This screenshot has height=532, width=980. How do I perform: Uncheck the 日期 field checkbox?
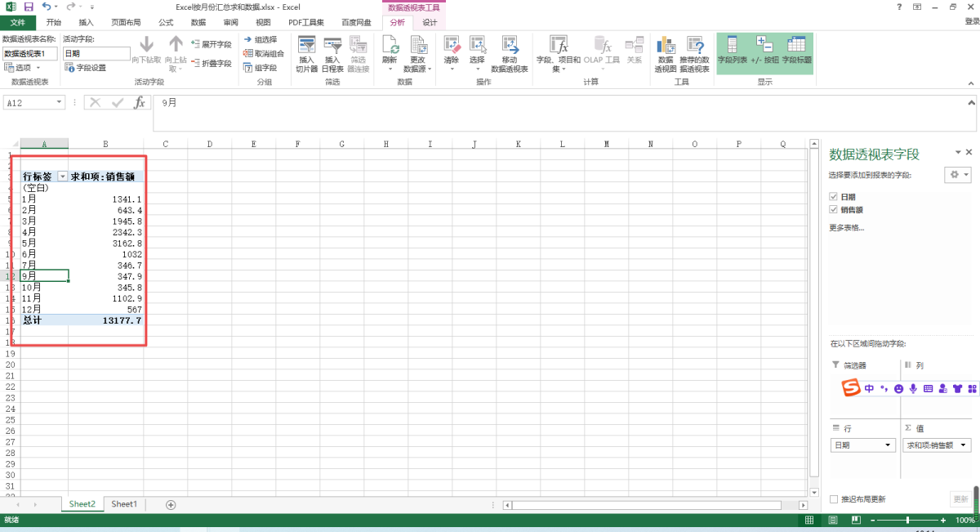(x=833, y=197)
